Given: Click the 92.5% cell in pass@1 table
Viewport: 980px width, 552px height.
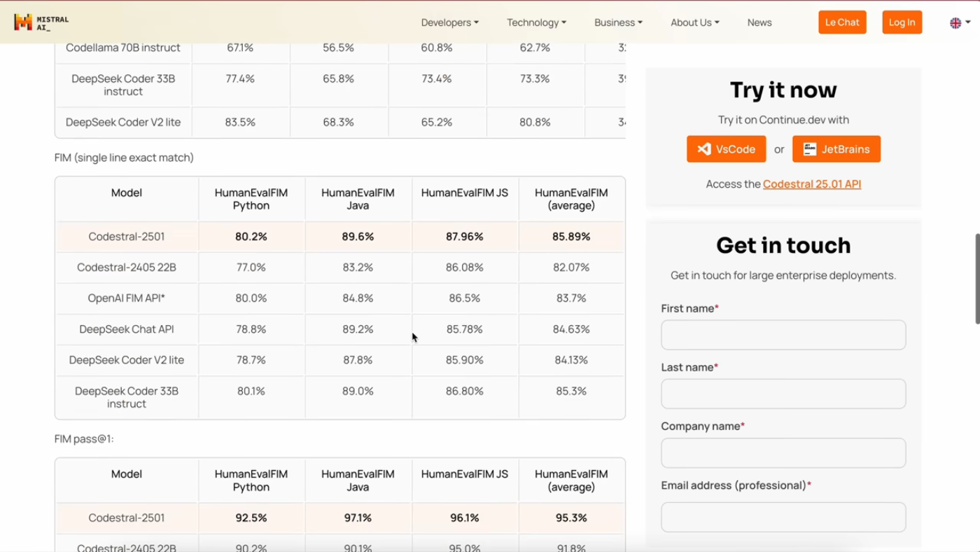Looking at the screenshot, I should pyautogui.click(x=251, y=518).
